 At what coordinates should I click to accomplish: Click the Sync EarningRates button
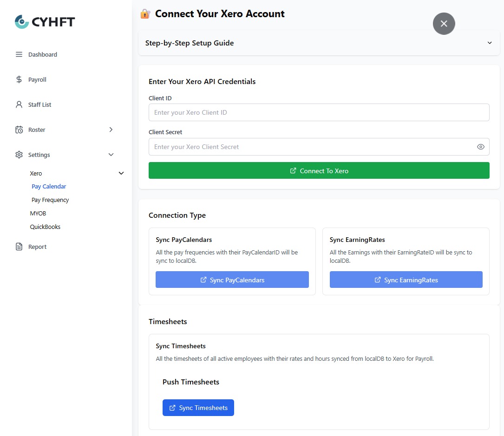coord(406,280)
